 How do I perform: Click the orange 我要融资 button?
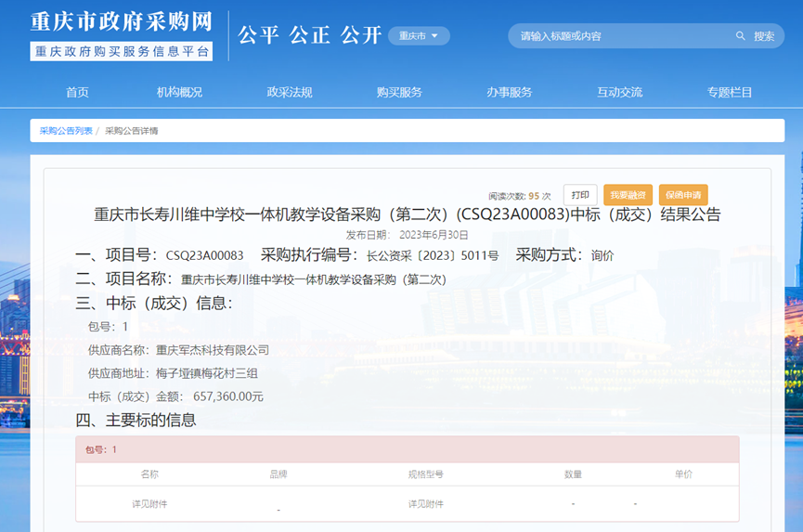[x=628, y=195]
